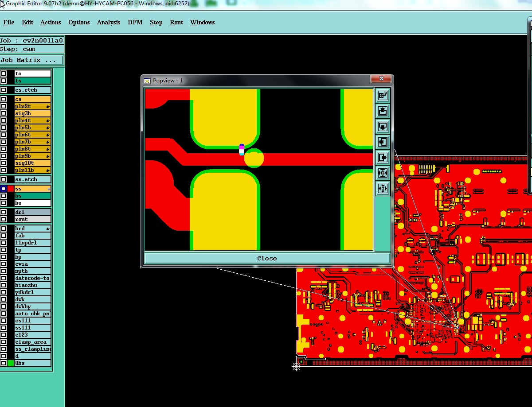
Task: Toggle checkbox for the cs layer
Action: [4, 99]
